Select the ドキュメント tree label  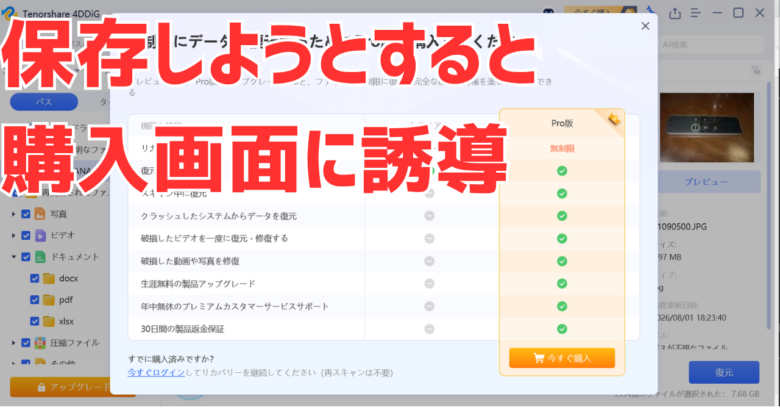pyautogui.click(x=75, y=257)
